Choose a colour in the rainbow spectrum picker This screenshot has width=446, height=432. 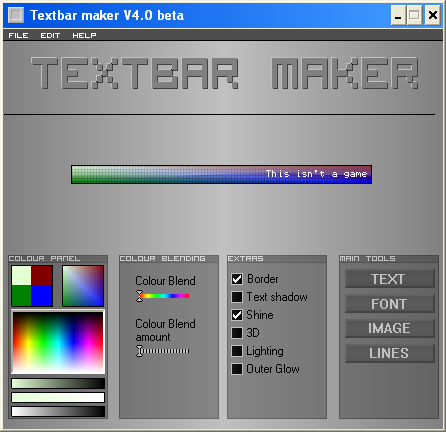point(58,342)
